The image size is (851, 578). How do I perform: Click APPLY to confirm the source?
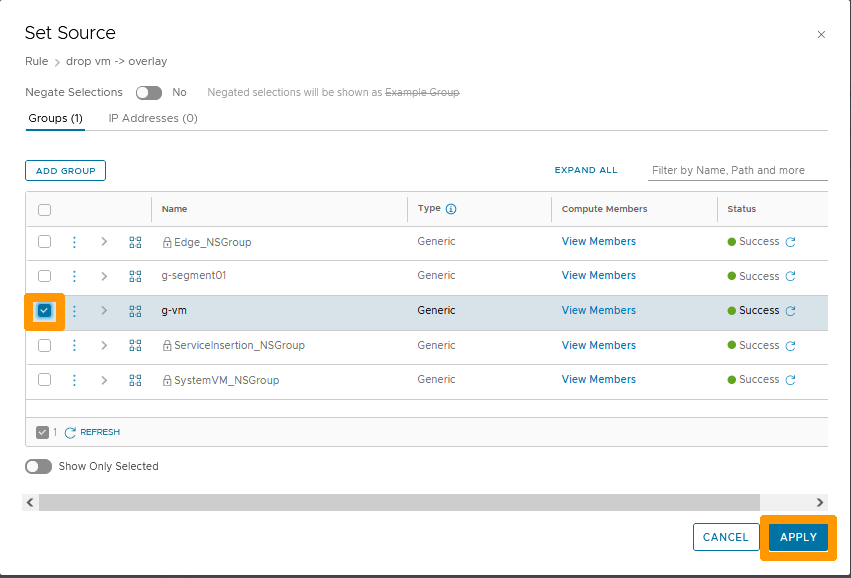pyautogui.click(x=797, y=537)
